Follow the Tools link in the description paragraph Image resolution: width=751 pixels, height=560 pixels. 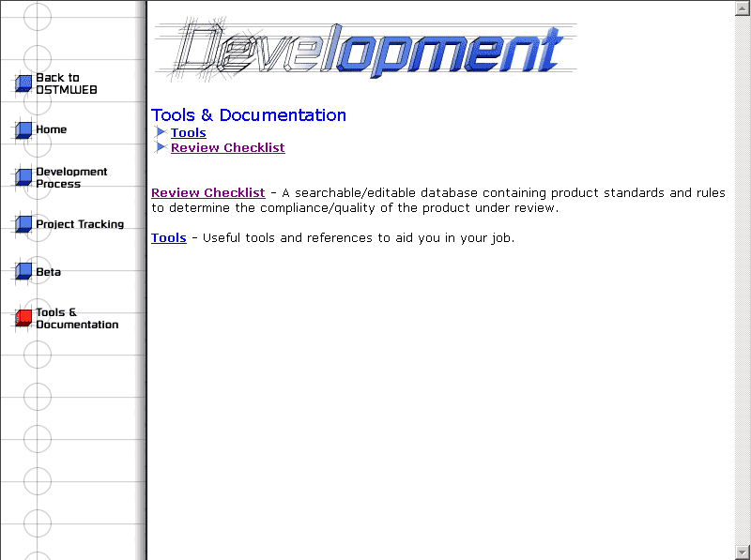click(168, 238)
